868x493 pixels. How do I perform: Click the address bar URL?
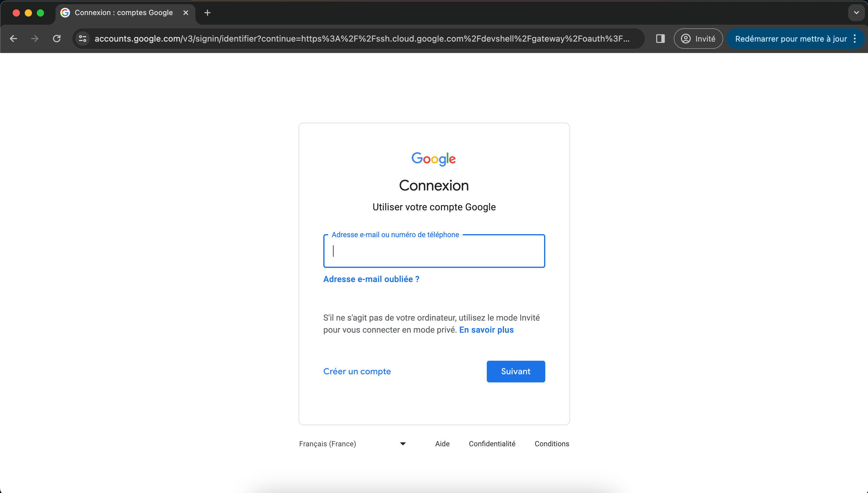362,39
